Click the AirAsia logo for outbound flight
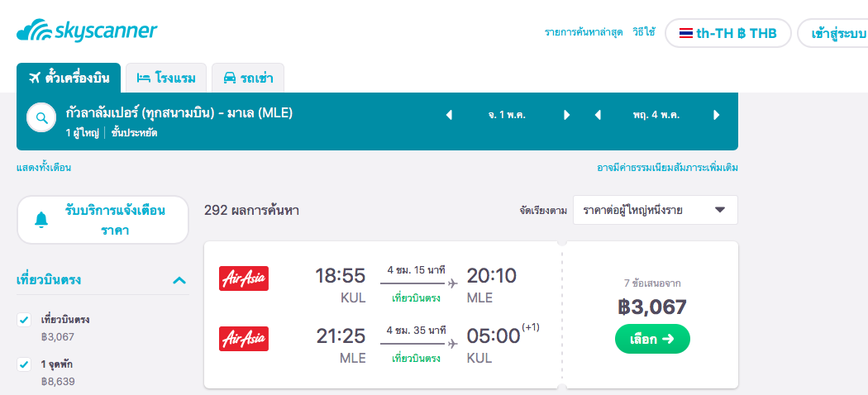 [244, 278]
